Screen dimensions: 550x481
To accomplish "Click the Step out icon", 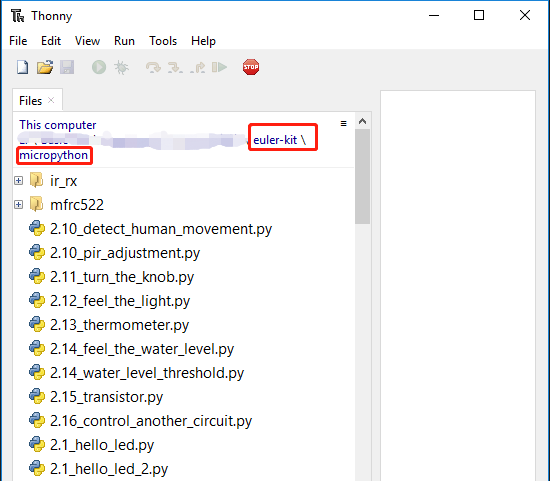I will point(197,67).
